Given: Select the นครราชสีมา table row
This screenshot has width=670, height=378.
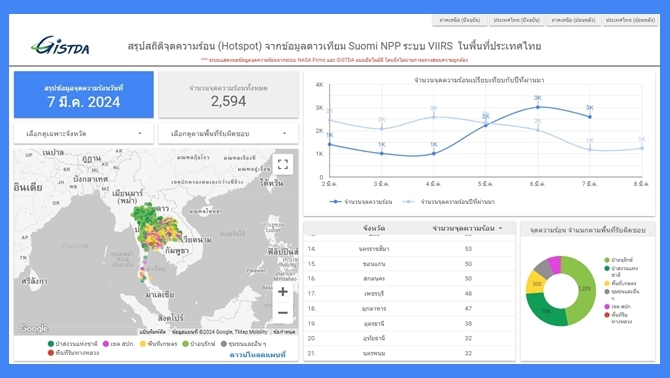Looking at the screenshot, I should 409,249.
